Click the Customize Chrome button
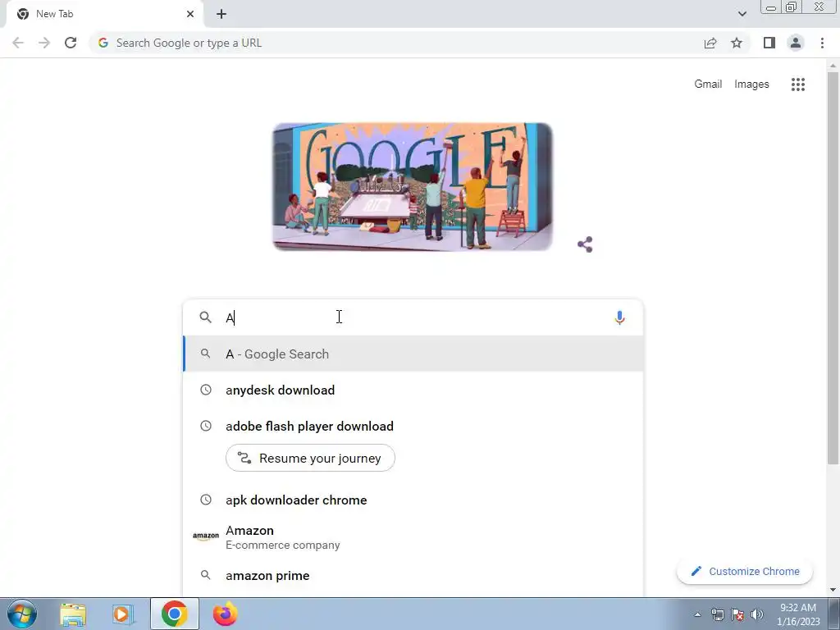This screenshot has height=630, width=840. click(745, 572)
